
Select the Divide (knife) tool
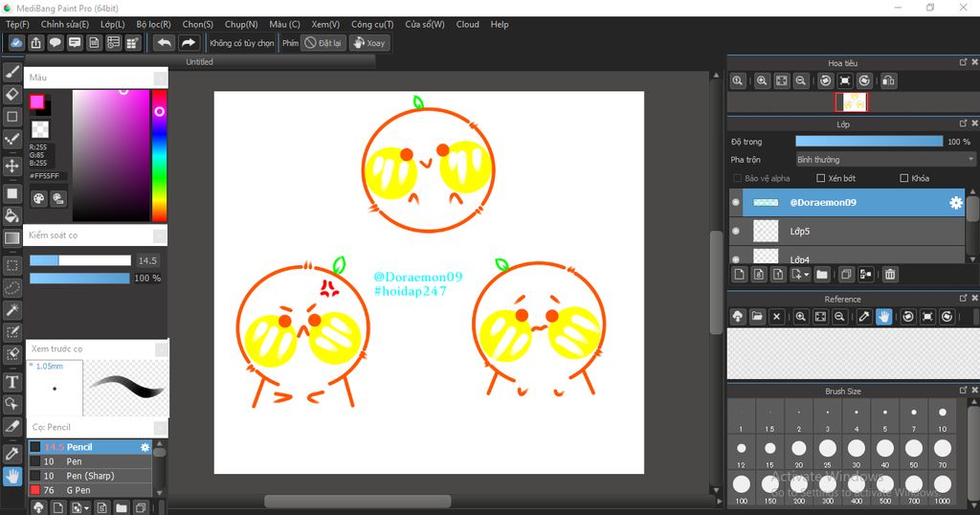[11, 426]
